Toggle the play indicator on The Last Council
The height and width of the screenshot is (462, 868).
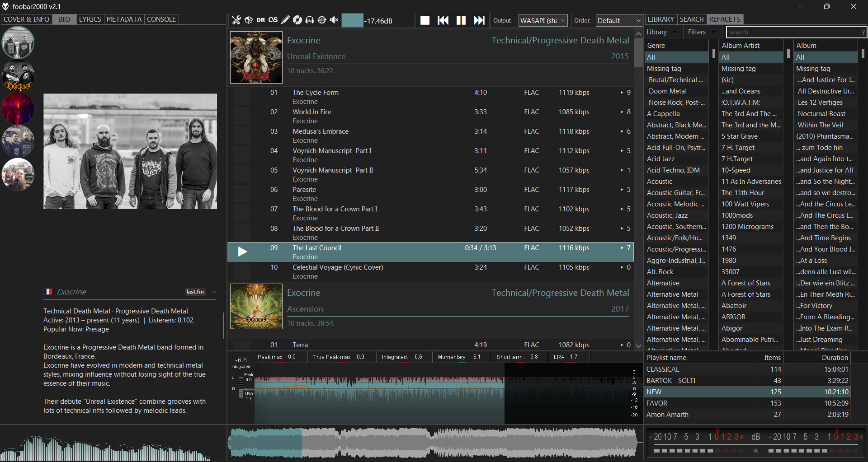[242, 252]
